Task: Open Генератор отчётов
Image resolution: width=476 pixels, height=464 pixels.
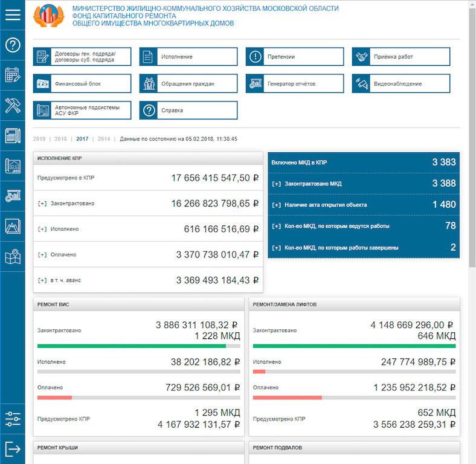Action: (x=295, y=83)
